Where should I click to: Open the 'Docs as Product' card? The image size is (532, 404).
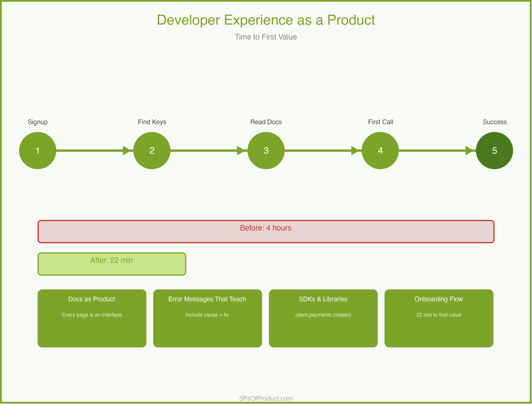tap(92, 318)
